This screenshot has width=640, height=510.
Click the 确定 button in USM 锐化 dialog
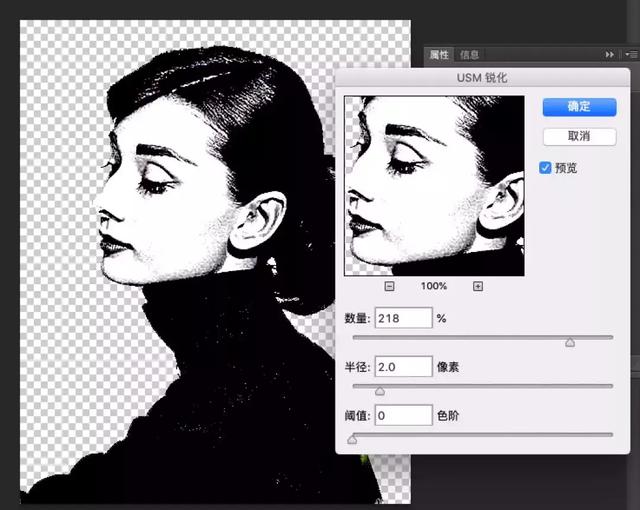click(x=579, y=107)
